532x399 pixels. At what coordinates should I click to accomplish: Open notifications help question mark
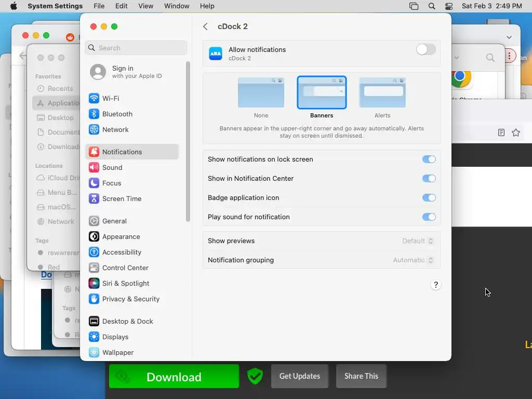436,285
